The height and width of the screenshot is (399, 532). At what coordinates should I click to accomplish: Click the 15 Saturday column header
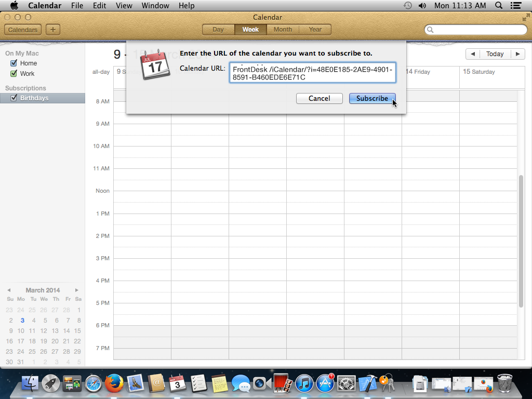[x=478, y=72]
